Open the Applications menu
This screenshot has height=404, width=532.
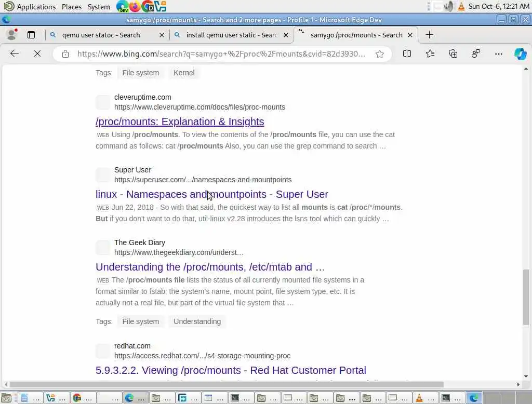tap(30, 6)
